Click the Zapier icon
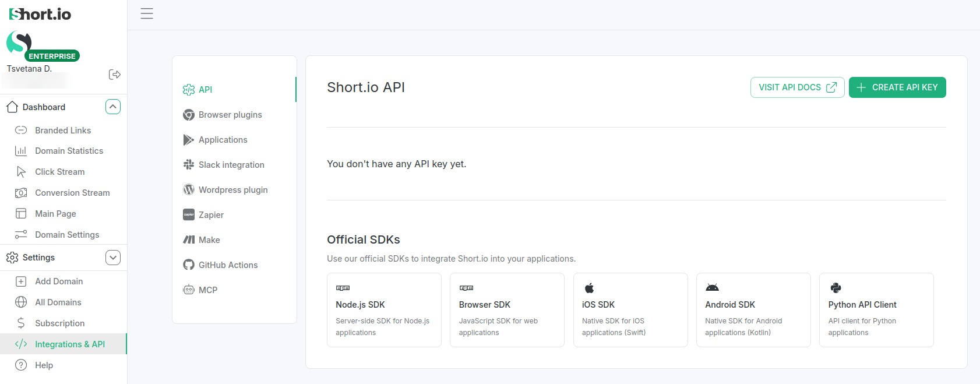The width and height of the screenshot is (980, 384). [189, 215]
